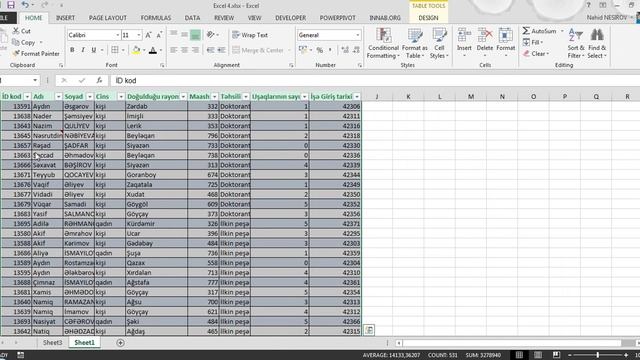The image size is (640, 360).
Task: Open filter dropdown for İşə Giriş tarixi column
Action: (x=357, y=97)
